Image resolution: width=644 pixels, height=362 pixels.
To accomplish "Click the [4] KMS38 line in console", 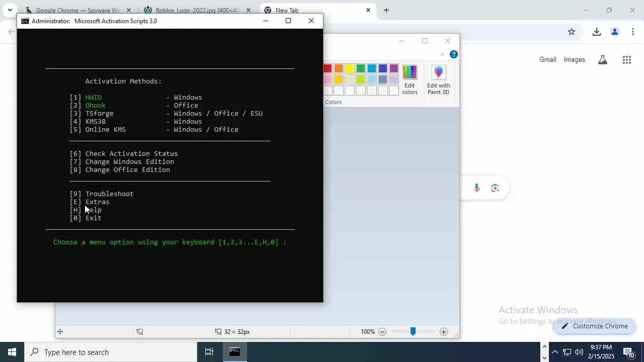I will point(136,121).
